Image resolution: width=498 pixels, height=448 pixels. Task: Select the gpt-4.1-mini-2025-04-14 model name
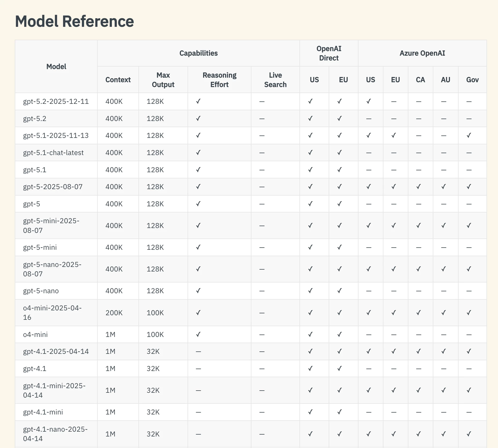pyautogui.click(x=54, y=390)
